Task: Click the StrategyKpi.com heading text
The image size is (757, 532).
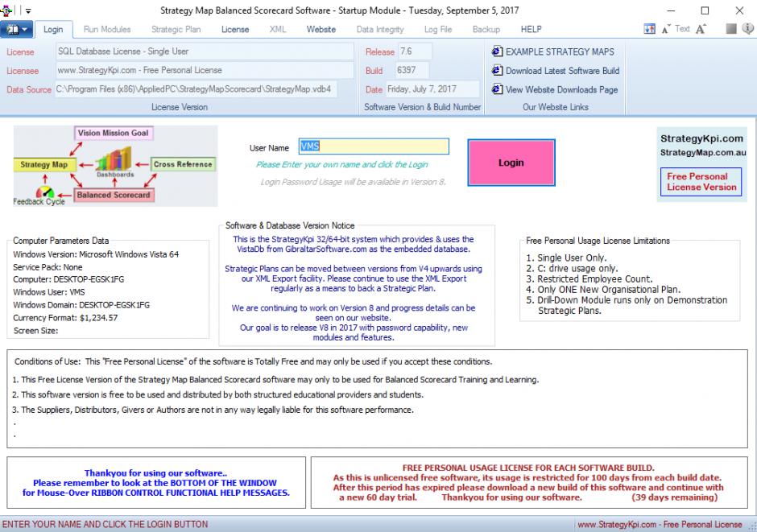Action: click(x=701, y=138)
